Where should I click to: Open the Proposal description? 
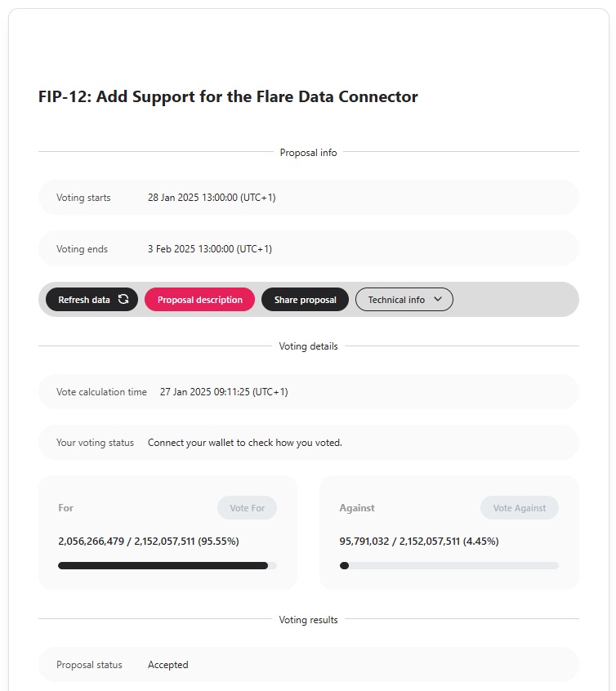(x=199, y=300)
